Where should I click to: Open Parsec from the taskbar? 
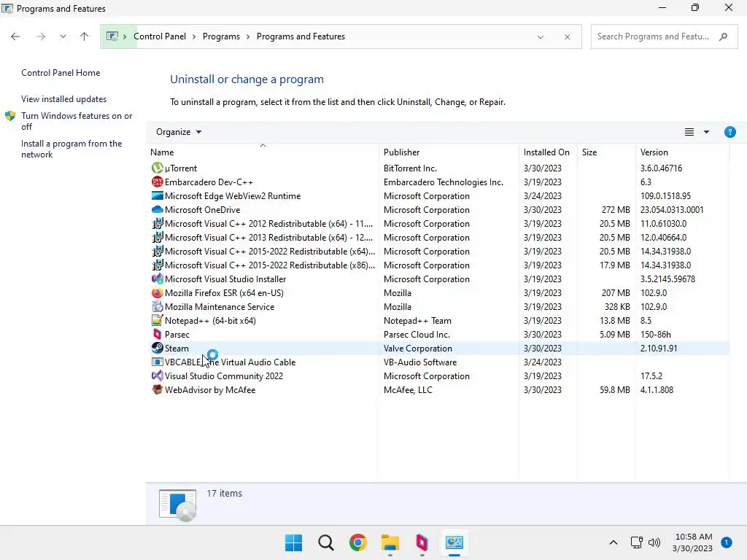[x=422, y=542]
